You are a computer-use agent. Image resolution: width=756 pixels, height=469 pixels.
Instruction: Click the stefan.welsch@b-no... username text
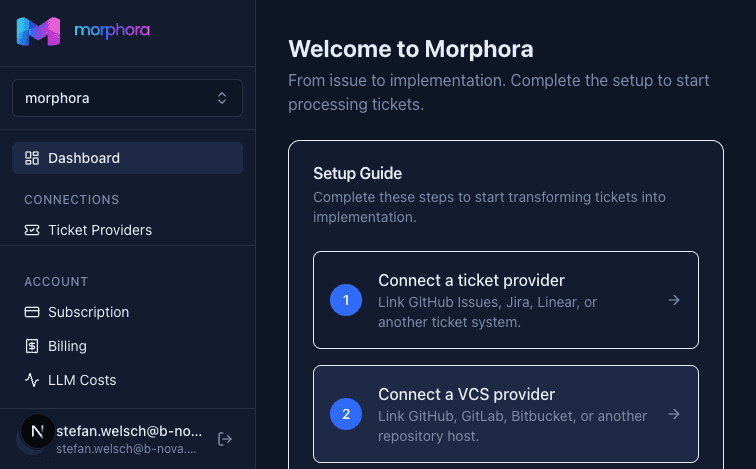129,431
